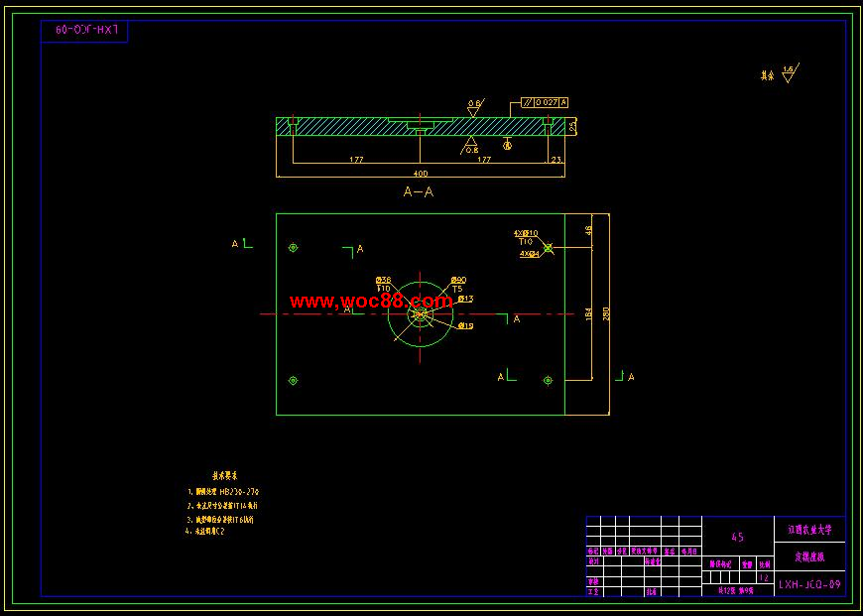Select the A-A section view label
Screen dimensions: 863x616
pyautogui.click(x=419, y=191)
